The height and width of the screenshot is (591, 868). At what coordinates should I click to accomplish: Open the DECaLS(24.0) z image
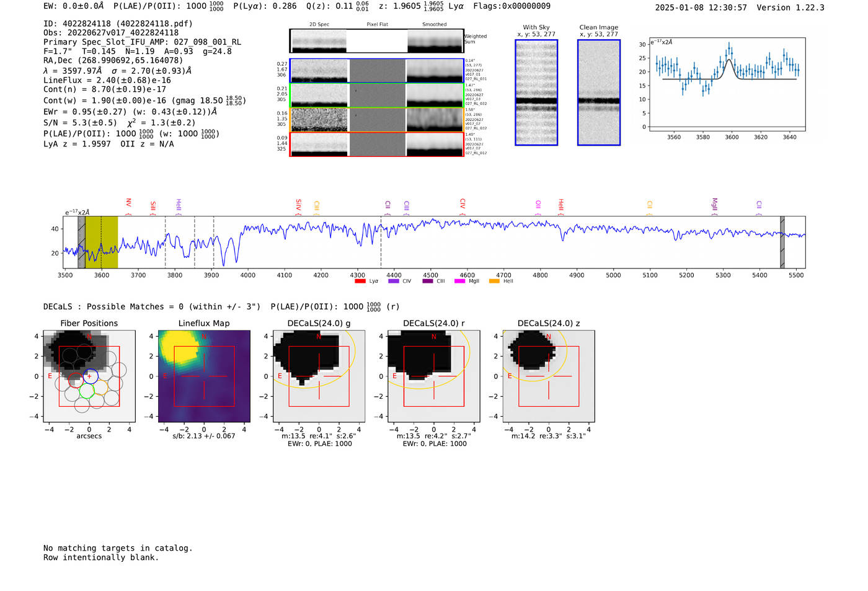click(x=549, y=376)
